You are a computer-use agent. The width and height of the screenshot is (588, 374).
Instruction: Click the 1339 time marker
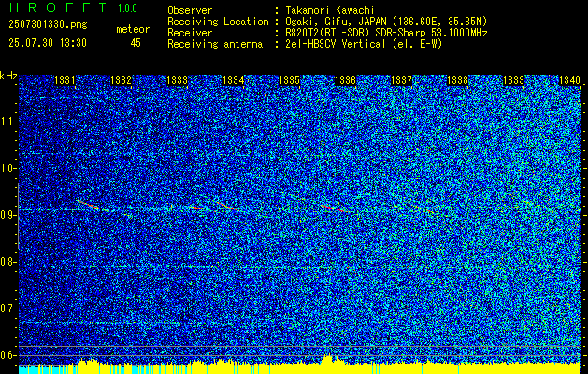pyautogui.click(x=513, y=80)
